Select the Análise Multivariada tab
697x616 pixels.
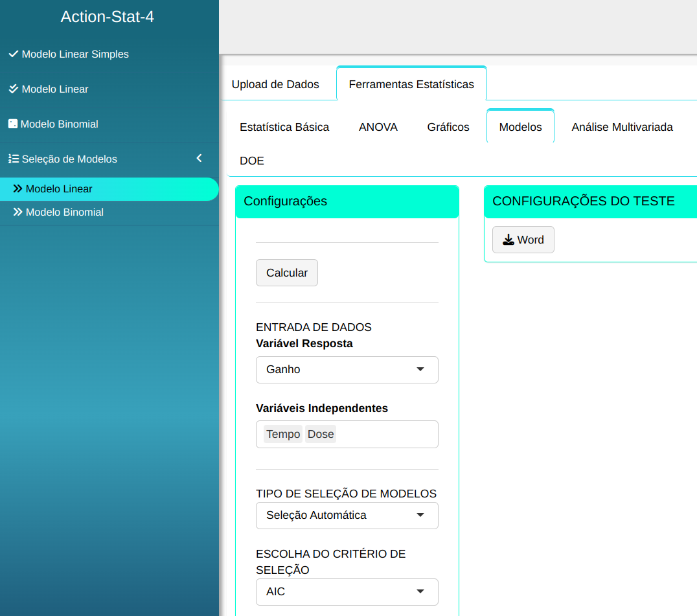pyautogui.click(x=622, y=127)
